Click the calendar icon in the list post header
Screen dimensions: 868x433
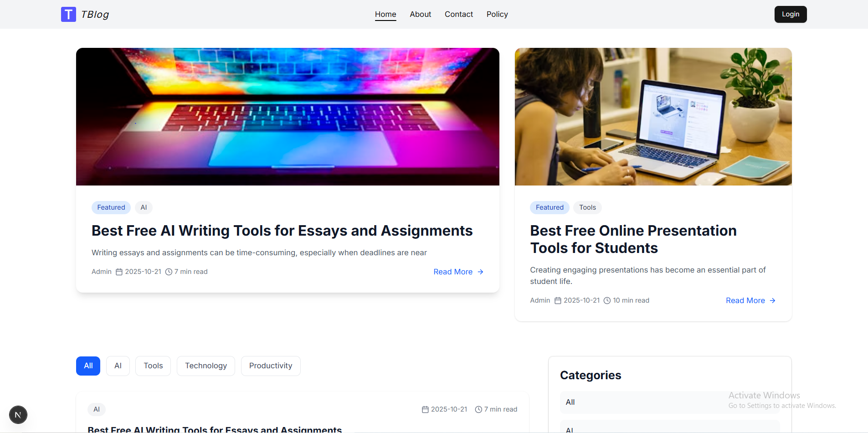(x=425, y=409)
